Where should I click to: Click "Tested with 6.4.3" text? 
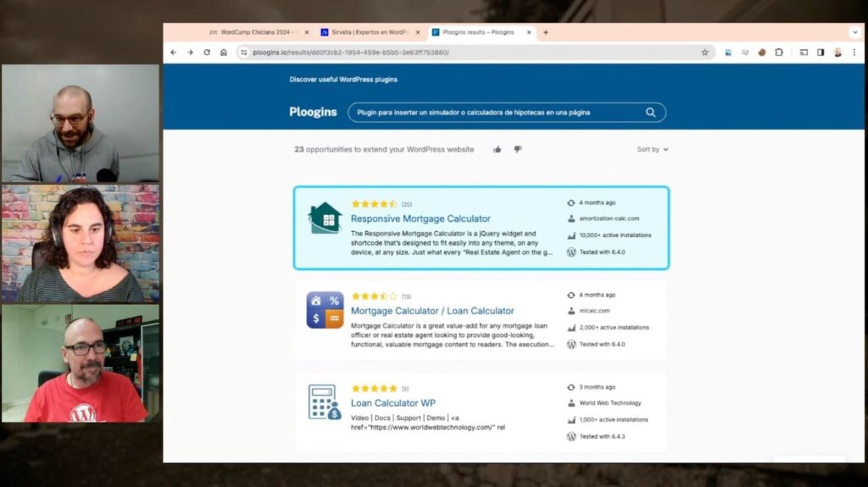pos(602,437)
